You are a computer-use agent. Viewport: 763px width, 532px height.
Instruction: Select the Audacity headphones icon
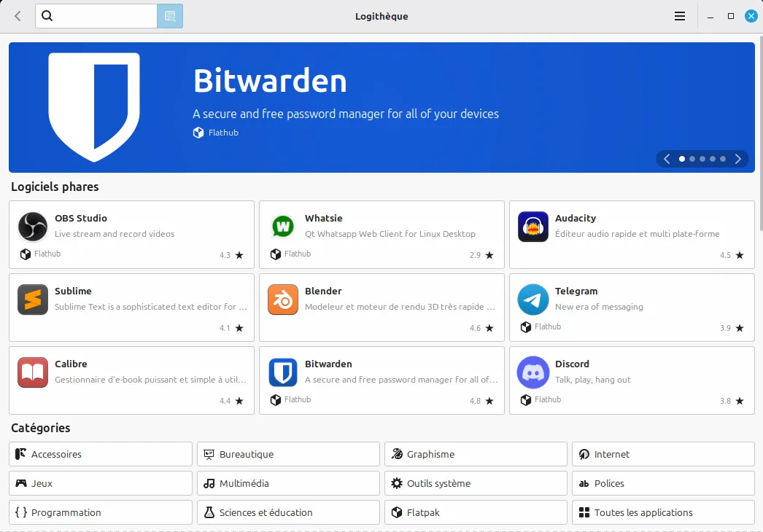pyautogui.click(x=532, y=227)
